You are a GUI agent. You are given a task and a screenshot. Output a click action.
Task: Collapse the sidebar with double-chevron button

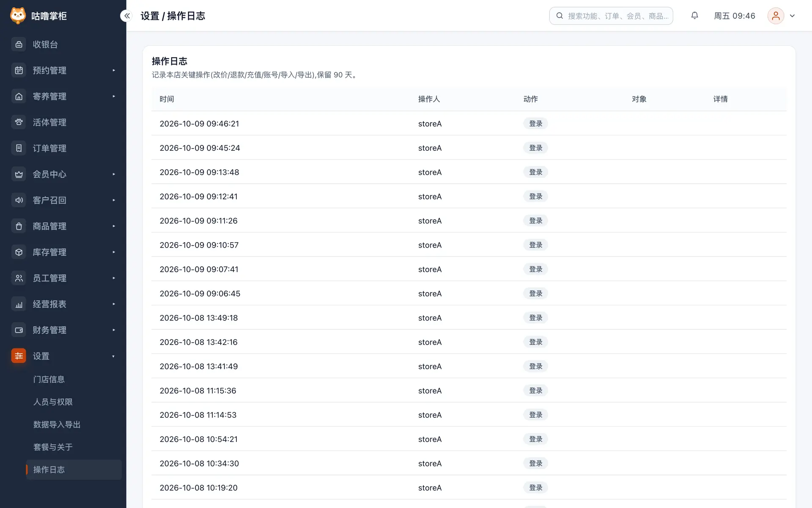click(127, 16)
